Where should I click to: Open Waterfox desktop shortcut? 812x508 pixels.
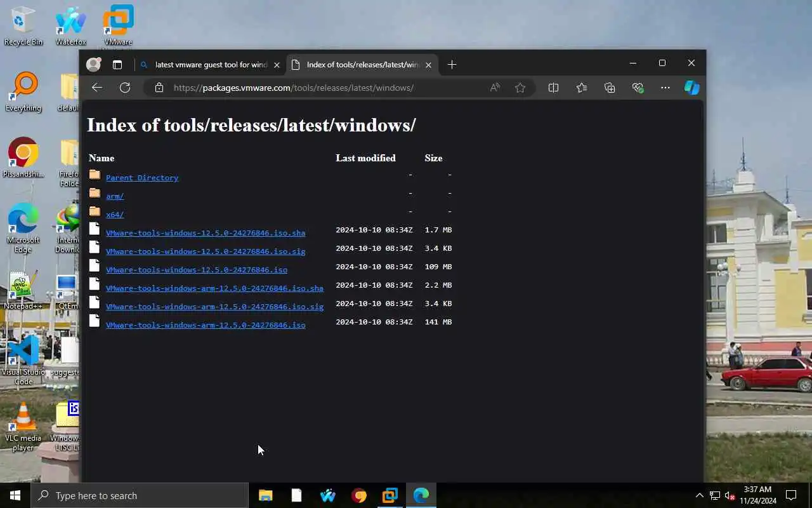click(71, 26)
